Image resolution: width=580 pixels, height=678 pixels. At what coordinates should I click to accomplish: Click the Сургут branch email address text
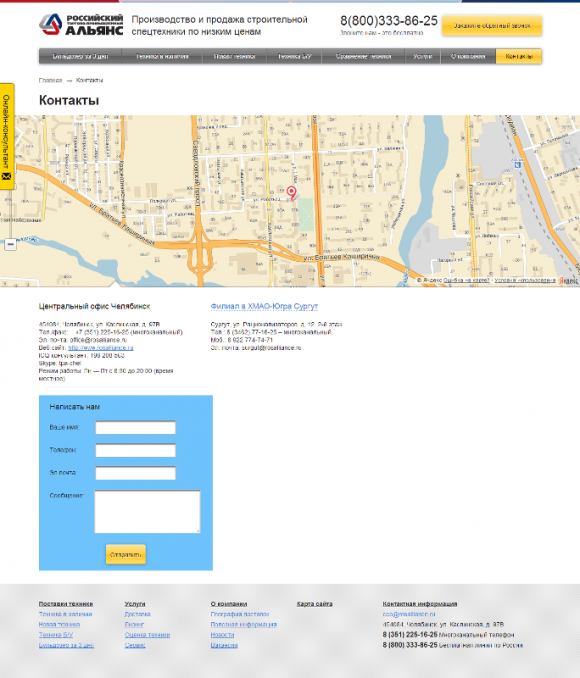[x=271, y=348]
